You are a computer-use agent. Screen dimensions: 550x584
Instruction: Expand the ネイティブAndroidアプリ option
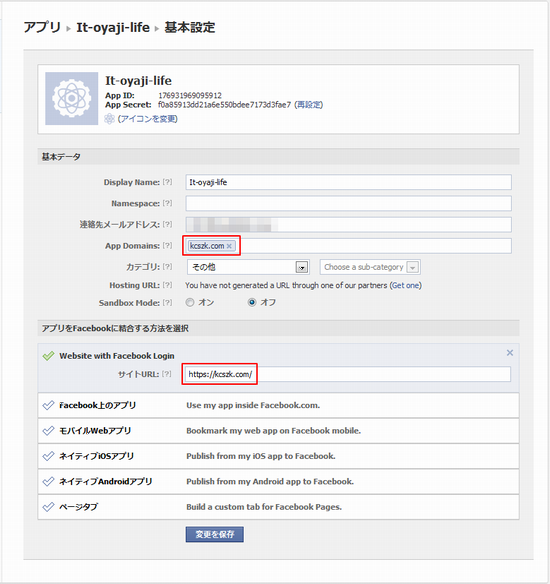pos(279,481)
